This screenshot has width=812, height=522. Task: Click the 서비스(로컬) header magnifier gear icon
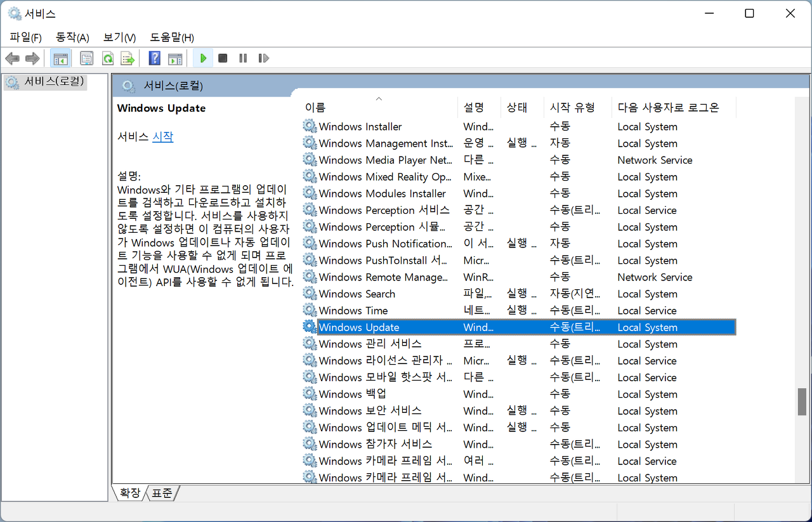tap(129, 86)
